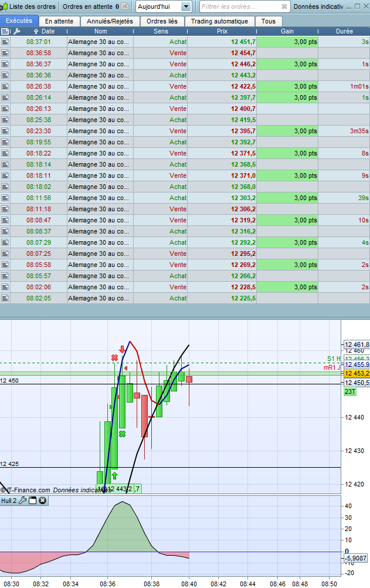The width and height of the screenshot is (370, 588).
Task: Open Hull 2 indicator settings wrench
Action: coord(22,501)
